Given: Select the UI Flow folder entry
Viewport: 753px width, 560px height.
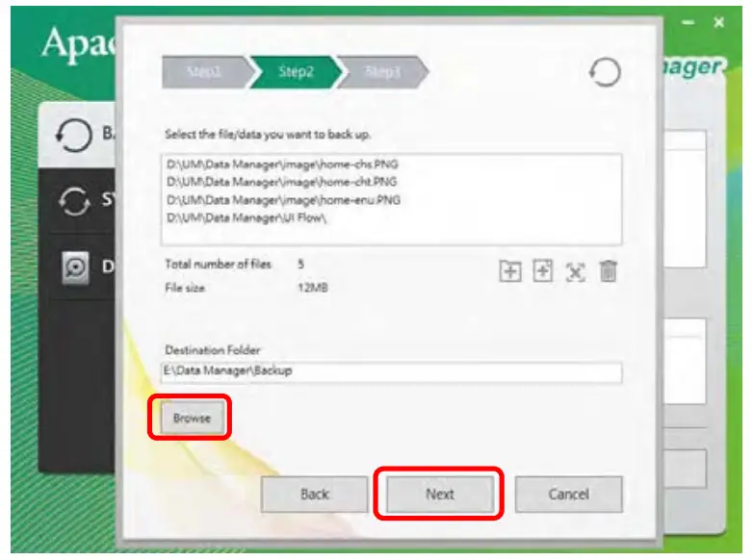Looking at the screenshot, I should (247, 218).
